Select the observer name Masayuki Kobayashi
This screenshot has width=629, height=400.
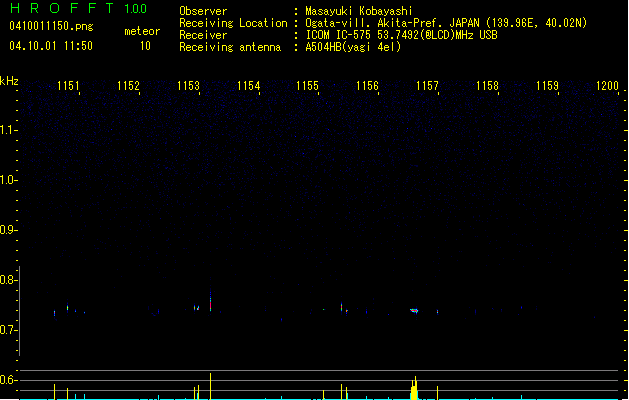pyautogui.click(x=359, y=11)
